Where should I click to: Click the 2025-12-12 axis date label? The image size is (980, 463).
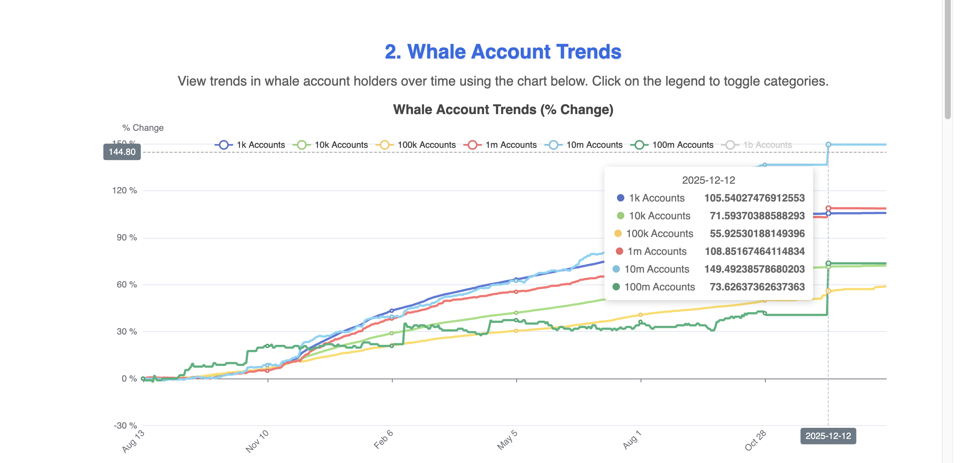[828, 436]
